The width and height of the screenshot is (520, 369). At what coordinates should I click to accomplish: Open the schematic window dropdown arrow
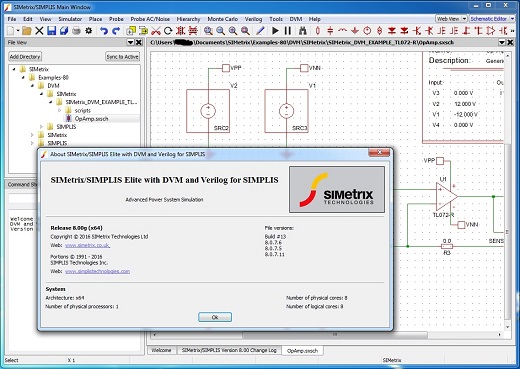click(502, 42)
